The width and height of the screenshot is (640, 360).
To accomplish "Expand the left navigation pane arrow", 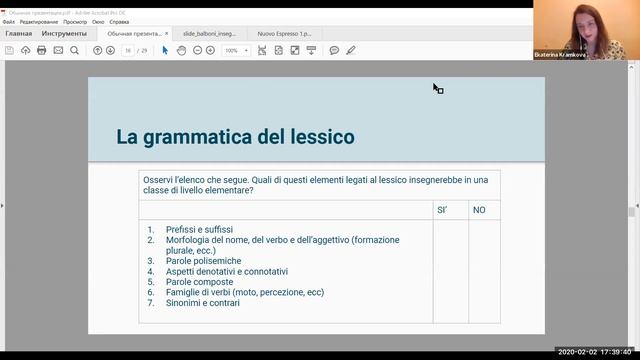I will [2, 206].
